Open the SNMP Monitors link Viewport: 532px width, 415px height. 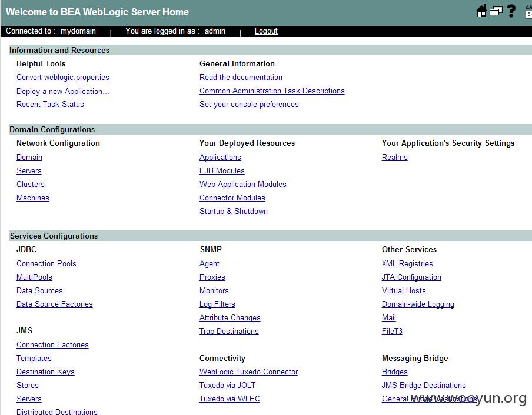tap(214, 290)
